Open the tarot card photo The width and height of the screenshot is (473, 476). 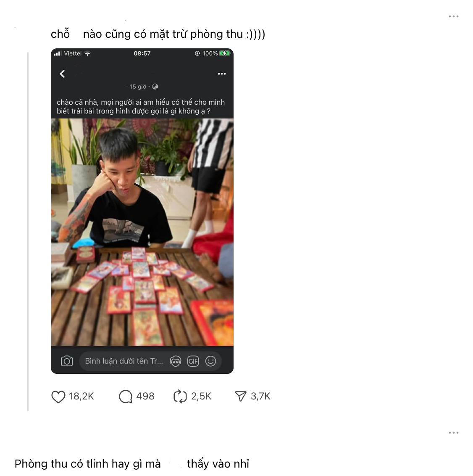point(142,232)
